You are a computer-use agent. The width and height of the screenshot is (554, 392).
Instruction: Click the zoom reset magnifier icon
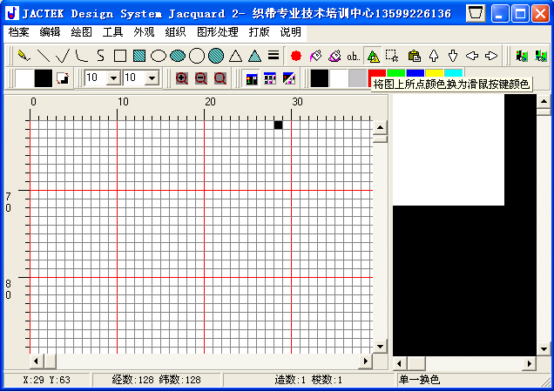[220, 78]
